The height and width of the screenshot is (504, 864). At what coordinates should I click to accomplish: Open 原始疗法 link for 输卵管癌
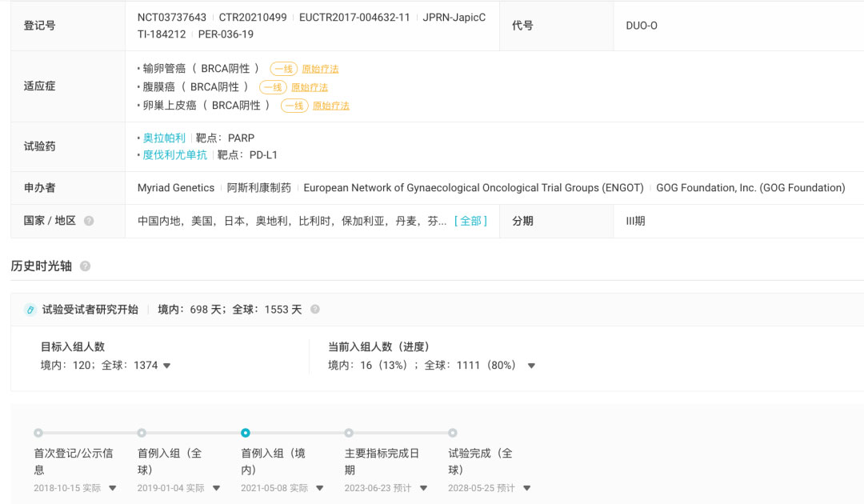[x=320, y=69]
